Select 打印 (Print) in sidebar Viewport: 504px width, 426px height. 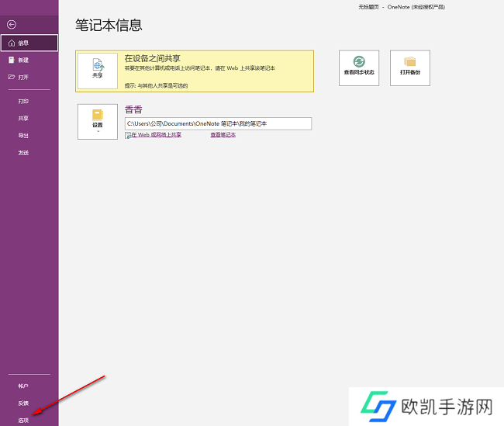pyautogui.click(x=23, y=102)
